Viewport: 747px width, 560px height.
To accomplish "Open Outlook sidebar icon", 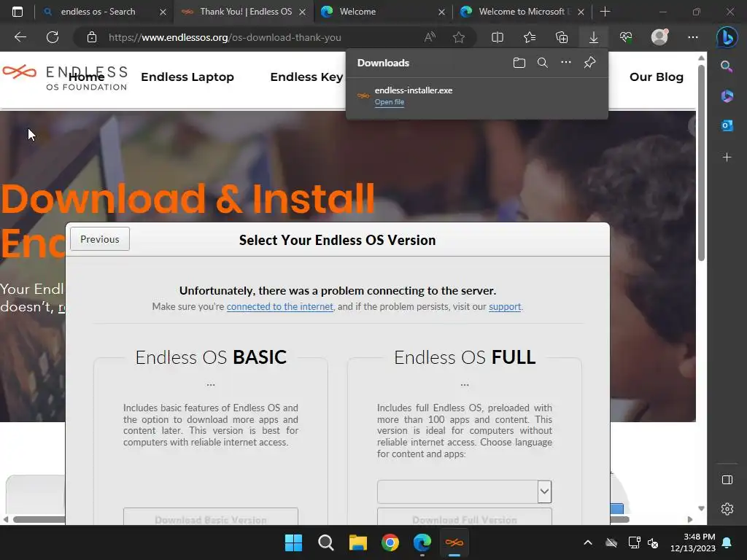I will point(727,125).
